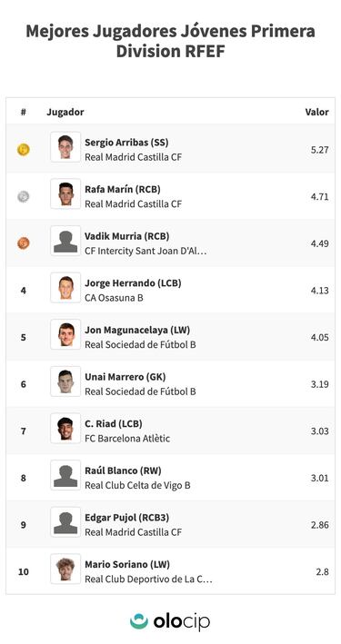Select Jon Magunacelaya (LW) player name
The width and height of the screenshot is (341, 644).
coord(137,331)
